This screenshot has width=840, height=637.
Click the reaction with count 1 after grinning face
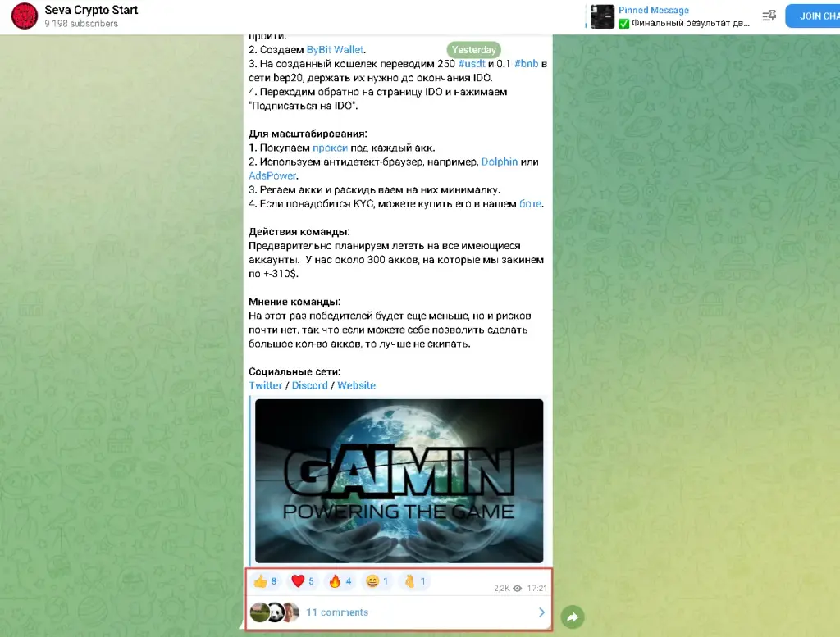(414, 581)
